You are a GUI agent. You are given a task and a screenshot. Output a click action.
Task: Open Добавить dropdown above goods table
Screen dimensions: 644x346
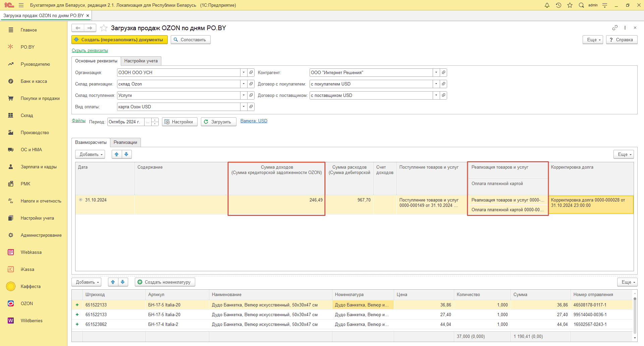[x=87, y=282]
